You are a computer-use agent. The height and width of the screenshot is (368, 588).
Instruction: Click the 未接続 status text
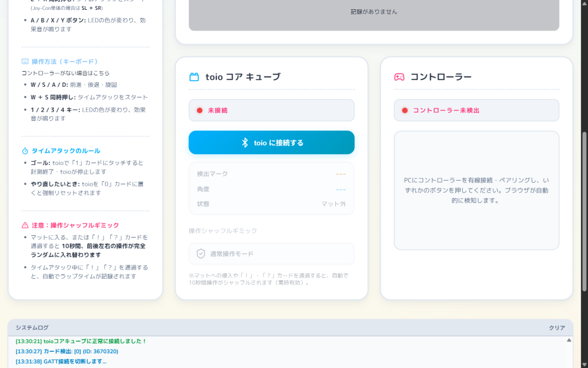(218, 110)
